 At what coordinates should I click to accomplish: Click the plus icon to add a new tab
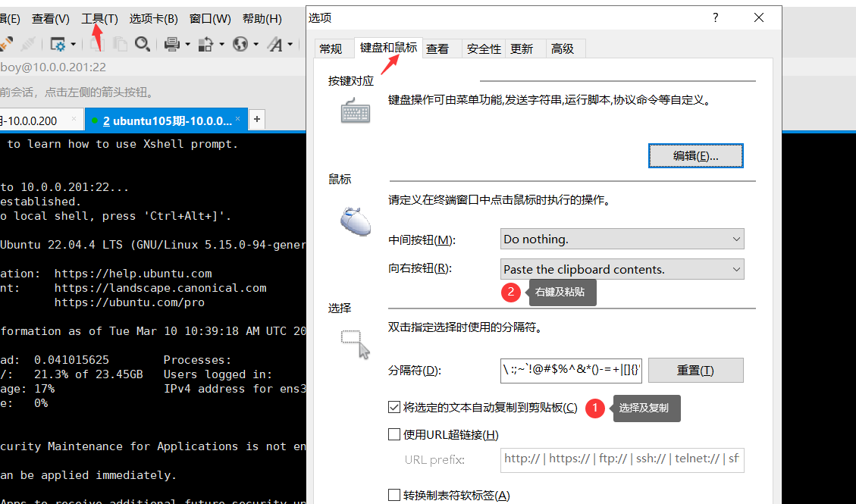tap(256, 119)
